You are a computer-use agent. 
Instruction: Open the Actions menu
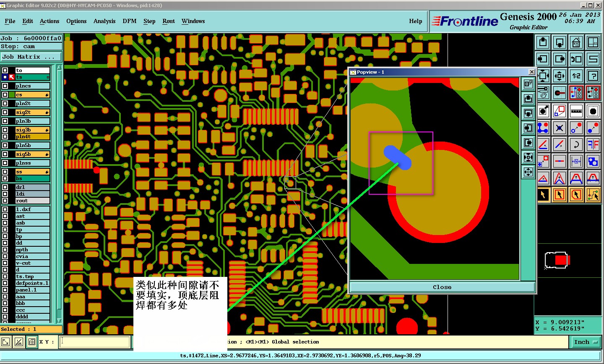[49, 21]
